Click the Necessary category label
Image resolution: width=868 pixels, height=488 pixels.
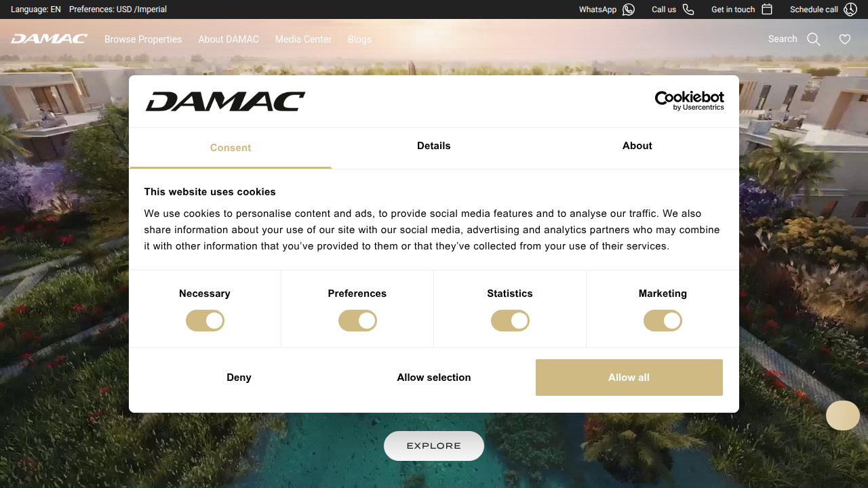tap(205, 293)
